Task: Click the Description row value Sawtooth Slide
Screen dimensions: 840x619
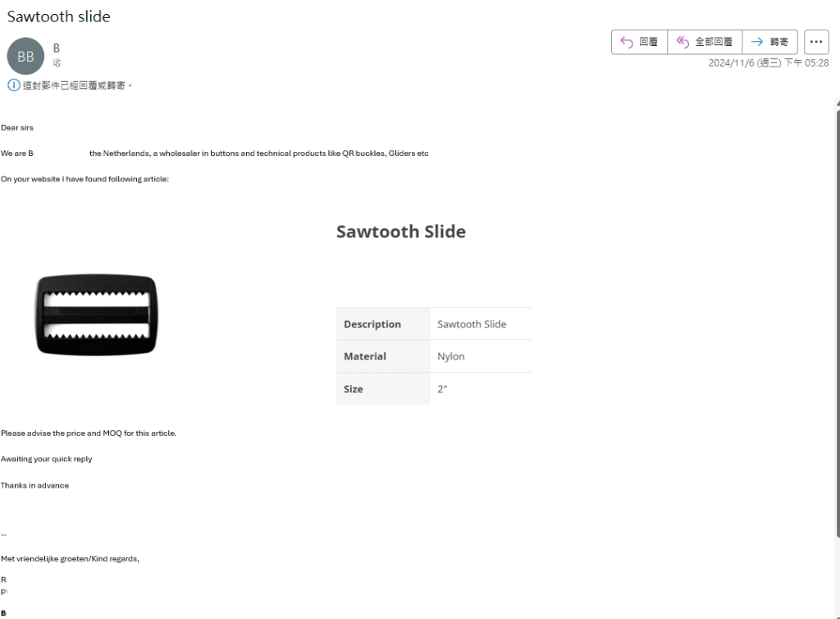Action: click(472, 324)
